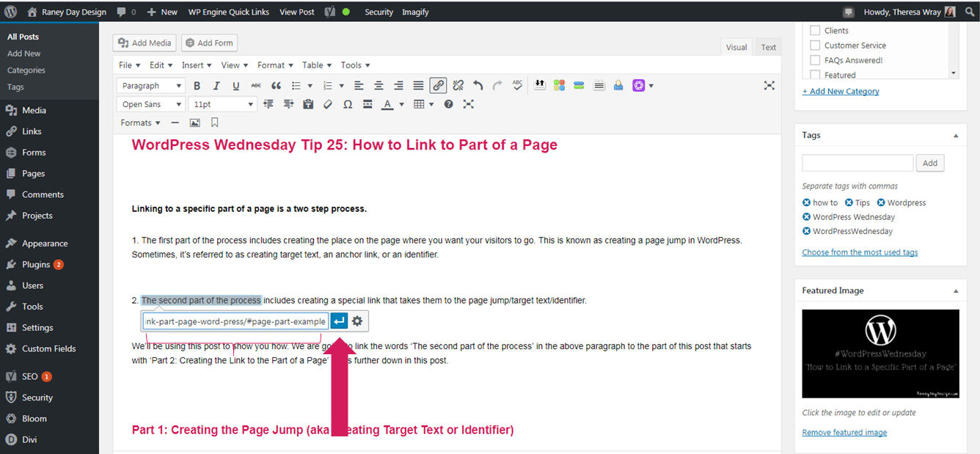Insert horizontal line from toolbar

coord(175,122)
